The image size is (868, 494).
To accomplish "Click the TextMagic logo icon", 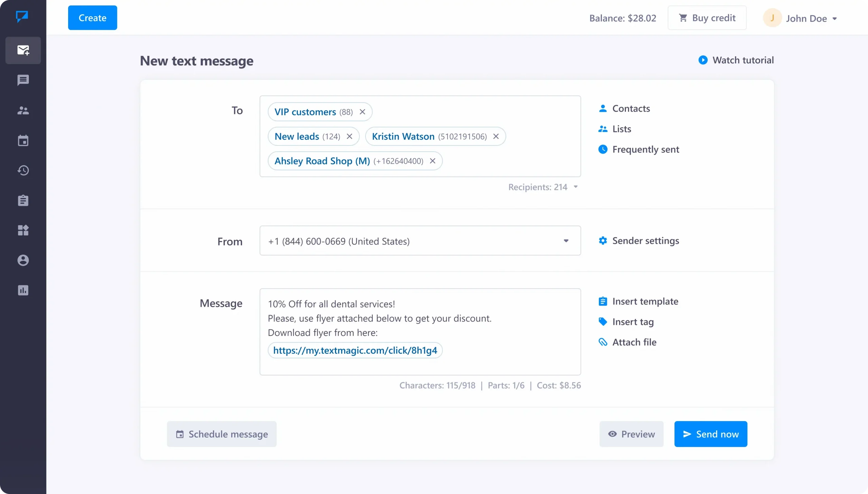I will click(x=22, y=16).
